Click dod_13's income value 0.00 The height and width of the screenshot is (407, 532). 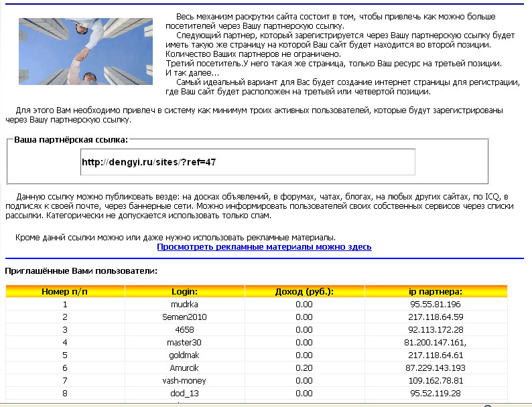tap(304, 394)
